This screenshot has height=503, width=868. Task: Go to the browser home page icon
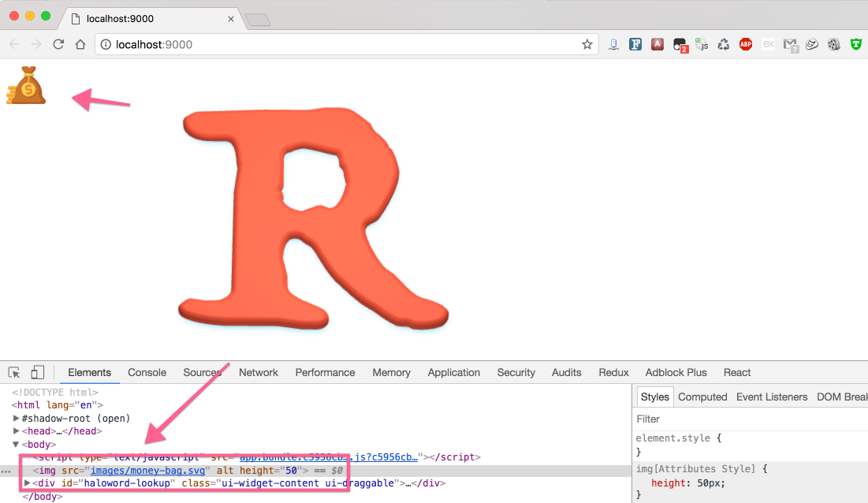(x=80, y=45)
